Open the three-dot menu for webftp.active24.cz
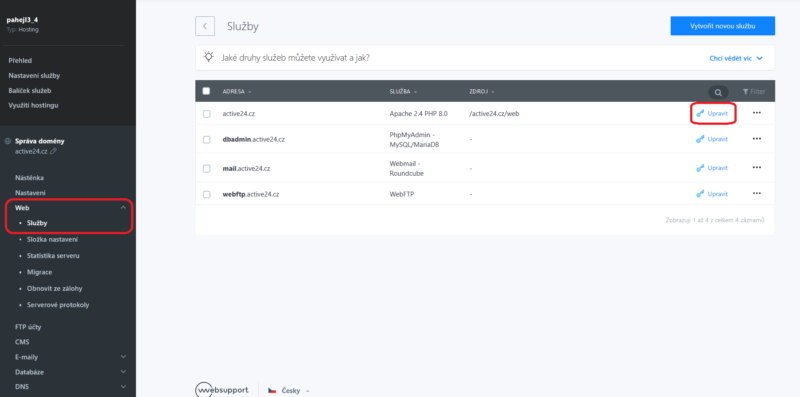 point(757,193)
